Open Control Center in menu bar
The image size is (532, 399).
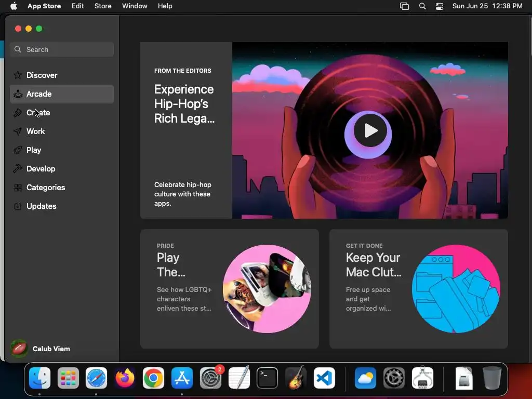(440, 6)
